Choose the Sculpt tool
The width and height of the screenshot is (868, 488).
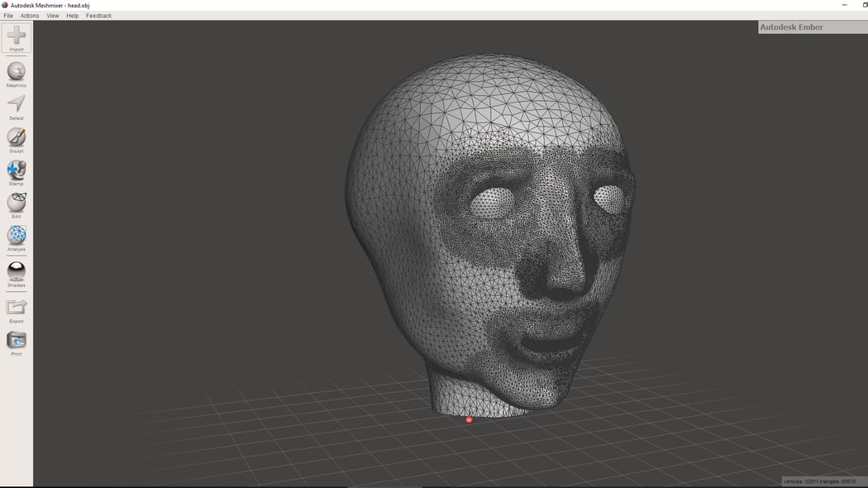pos(16,138)
